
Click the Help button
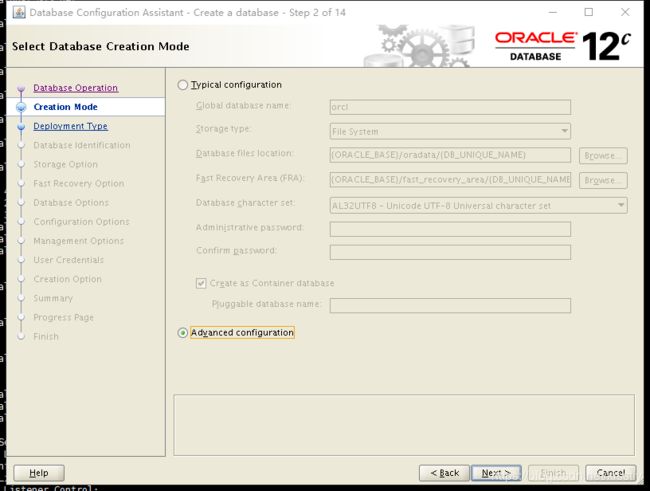click(39, 473)
